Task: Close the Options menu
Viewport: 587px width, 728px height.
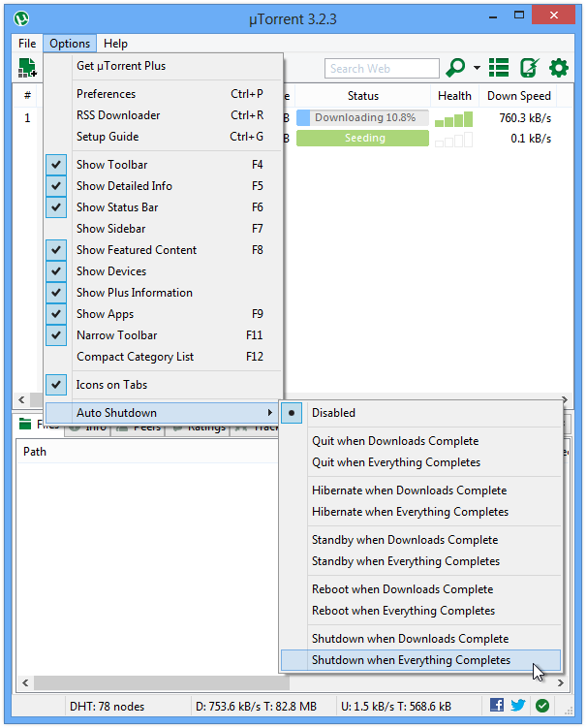Action: [70, 44]
